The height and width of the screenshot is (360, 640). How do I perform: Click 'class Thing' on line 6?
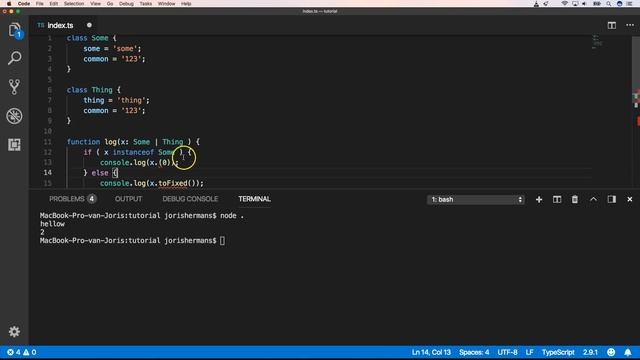point(89,90)
